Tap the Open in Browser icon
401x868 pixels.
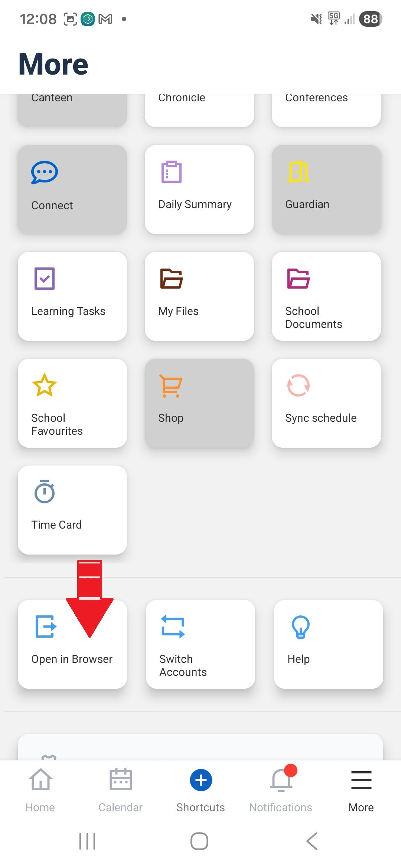click(46, 627)
